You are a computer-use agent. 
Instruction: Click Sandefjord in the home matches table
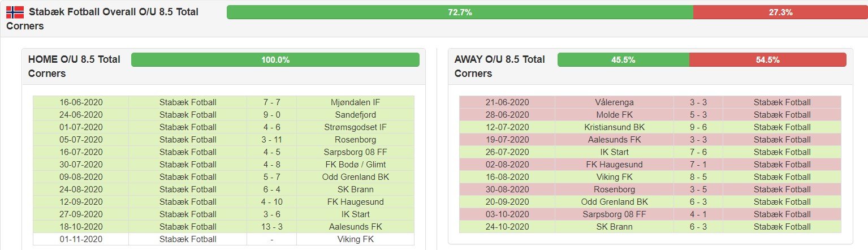(355, 115)
